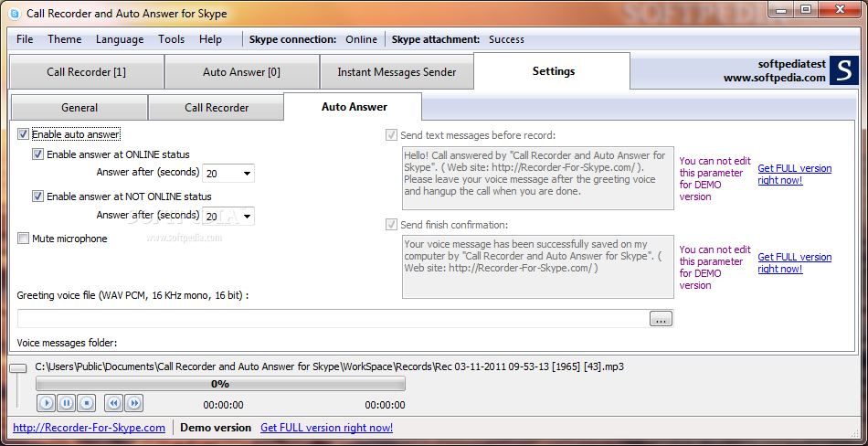Click the Demo version label
Image resolution: width=868 pixels, height=446 pixels.
[x=216, y=428]
